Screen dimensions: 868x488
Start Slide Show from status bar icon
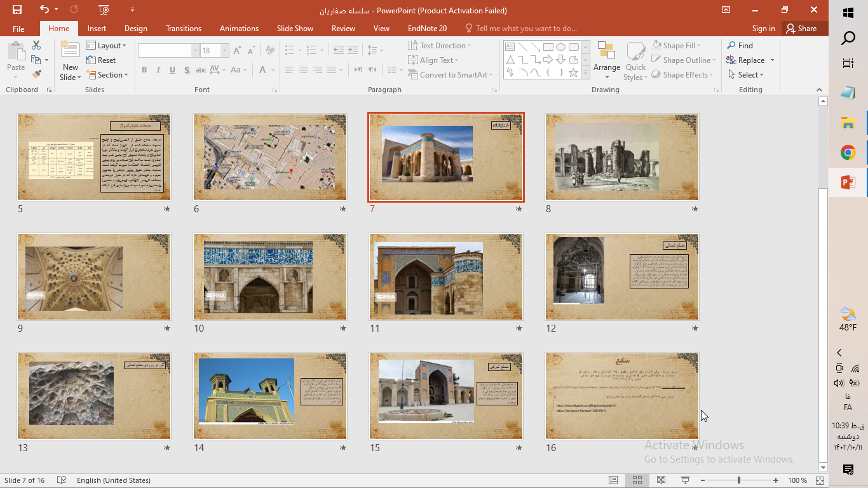685,480
